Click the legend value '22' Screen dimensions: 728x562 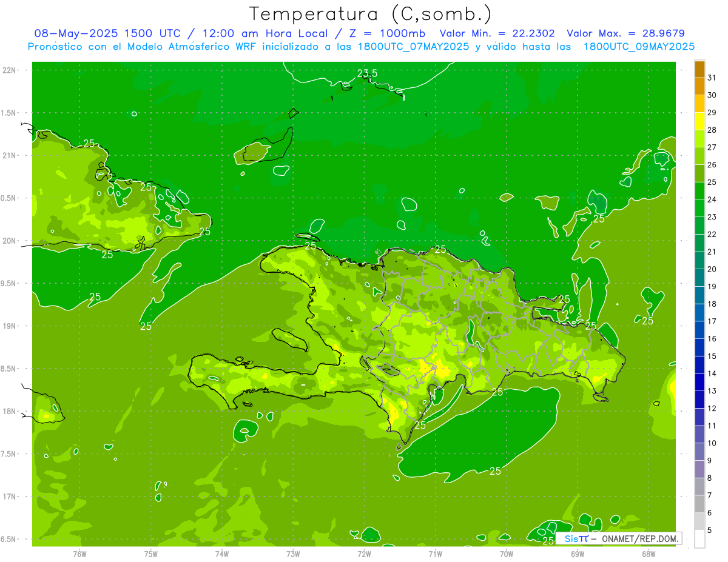pos(712,234)
